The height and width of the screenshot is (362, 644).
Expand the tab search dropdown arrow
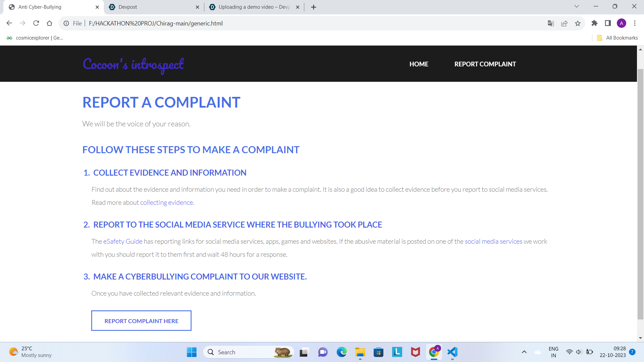(x=577, y=6)
